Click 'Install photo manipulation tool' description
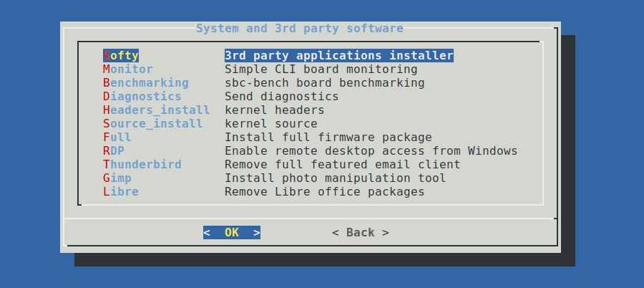Image resolution: width=644 pixels, height=288 pixels. [x=336, y=178]
